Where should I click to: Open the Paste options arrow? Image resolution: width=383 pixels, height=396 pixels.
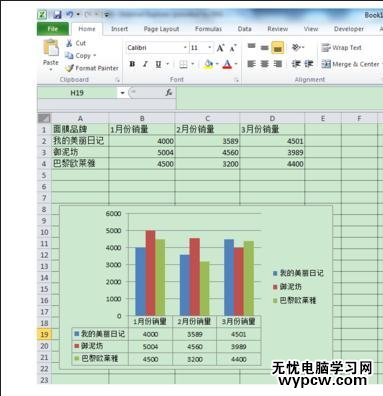coord(51,70)
